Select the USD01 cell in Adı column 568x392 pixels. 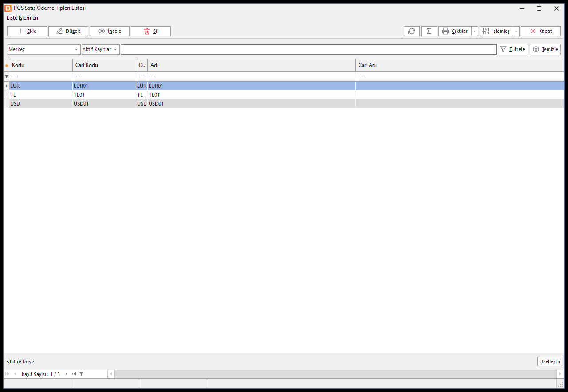(x=252, y=104)
